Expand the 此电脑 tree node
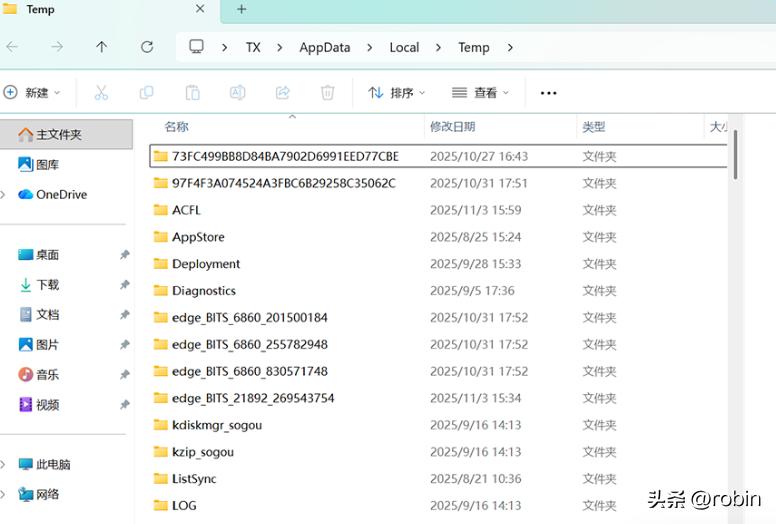 3,464
